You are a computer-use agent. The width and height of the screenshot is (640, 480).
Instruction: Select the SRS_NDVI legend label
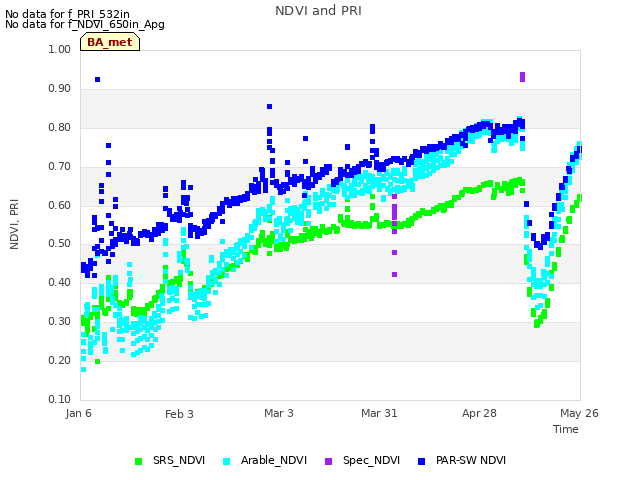coord(179,460)
